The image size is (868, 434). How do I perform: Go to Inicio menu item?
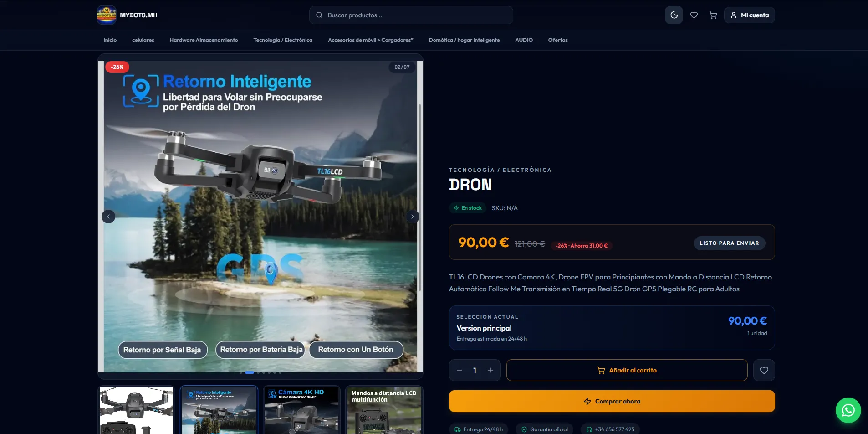pyautogui.click(x=110, y=40)
